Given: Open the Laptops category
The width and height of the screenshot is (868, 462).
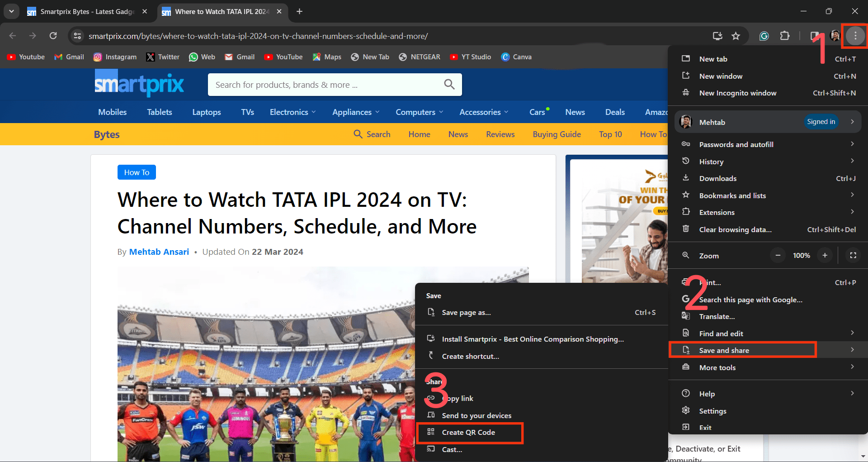Looking at the screenshot, I should pyautogui.click(x=207, y=112).
